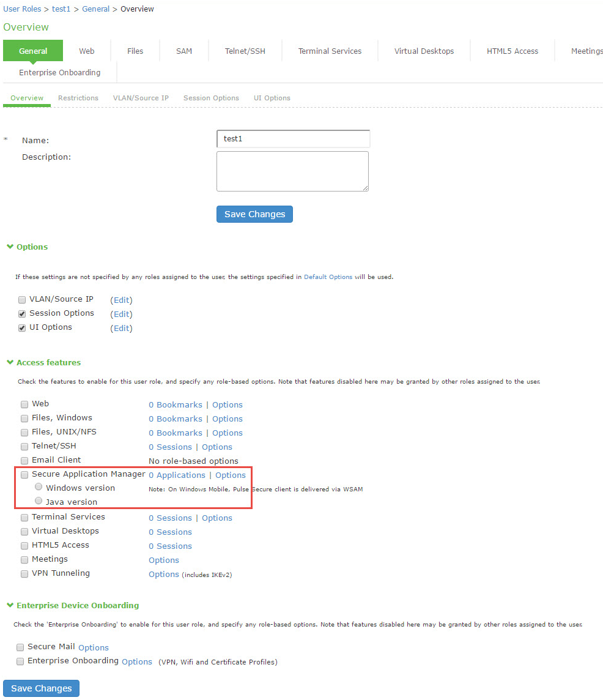Disable the UI Options checkbox
Screen dimensions: 603x700
(x=22, y=327)
